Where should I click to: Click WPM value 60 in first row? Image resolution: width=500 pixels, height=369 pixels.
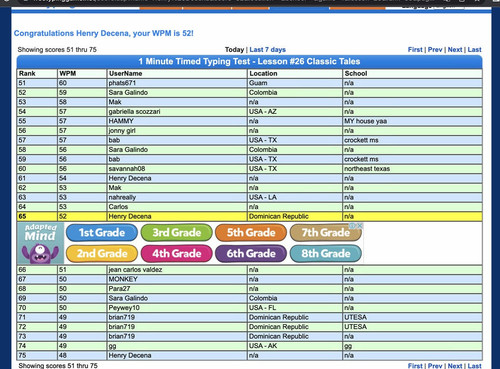point(63,83)
